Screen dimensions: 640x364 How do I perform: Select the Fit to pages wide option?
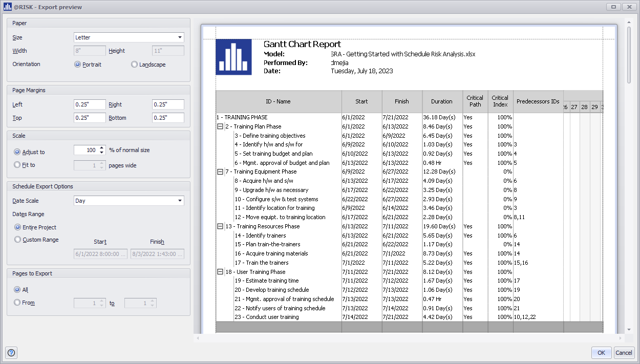click(18, 165)
